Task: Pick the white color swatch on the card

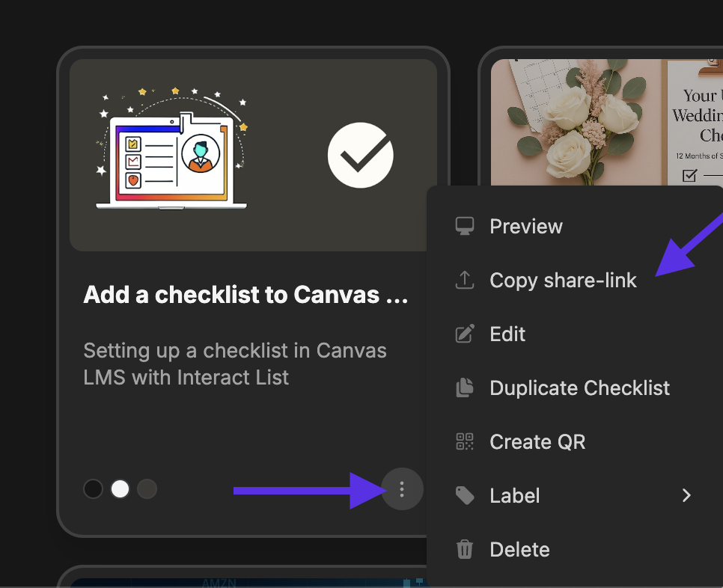Action: click(120, 489)
